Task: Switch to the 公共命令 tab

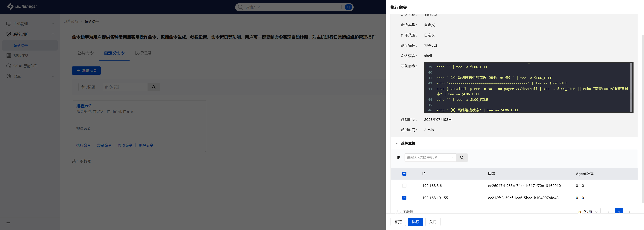Action: [85, 53]
